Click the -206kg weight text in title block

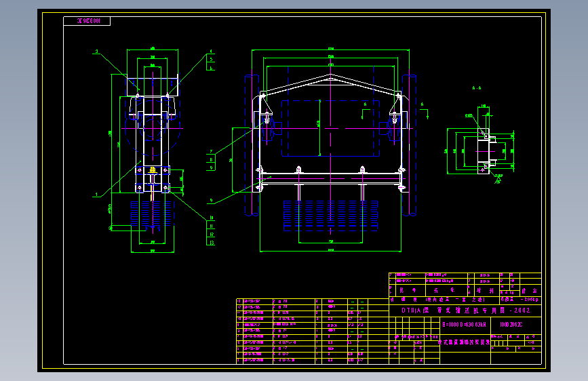529,300
